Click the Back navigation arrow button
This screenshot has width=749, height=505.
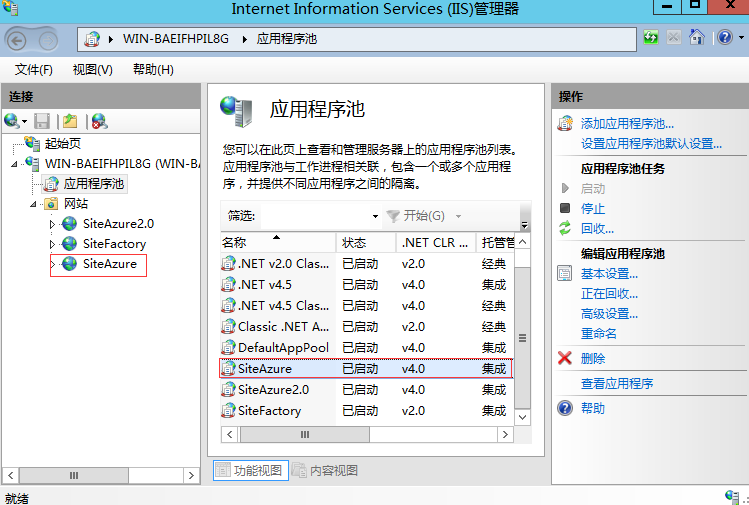pyautogui.click(x=20, y=39)
